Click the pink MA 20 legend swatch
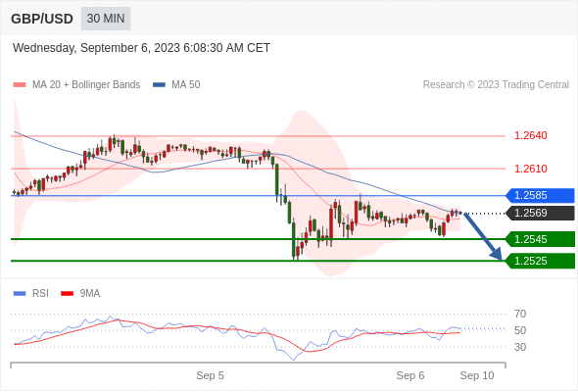578x392 pixels. (20, 85)
